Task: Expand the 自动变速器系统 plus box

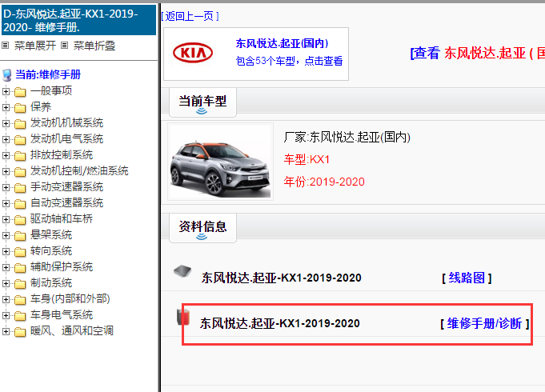Action: [6, 203]
